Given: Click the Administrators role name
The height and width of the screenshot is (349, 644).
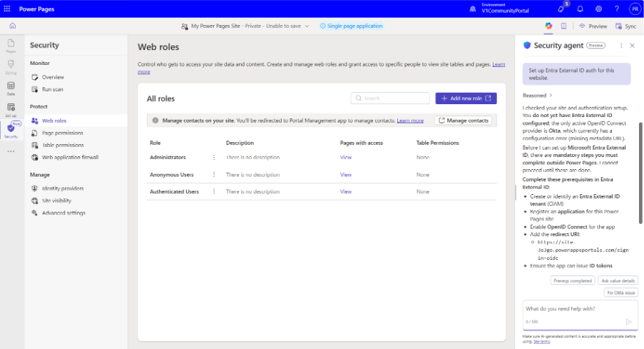Looking at the screenshot, I should click(168, 157).
